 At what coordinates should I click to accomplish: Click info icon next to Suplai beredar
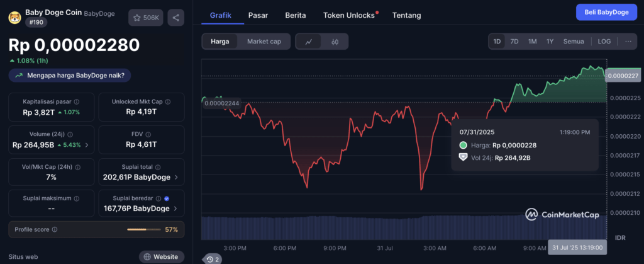pos(158,198)
